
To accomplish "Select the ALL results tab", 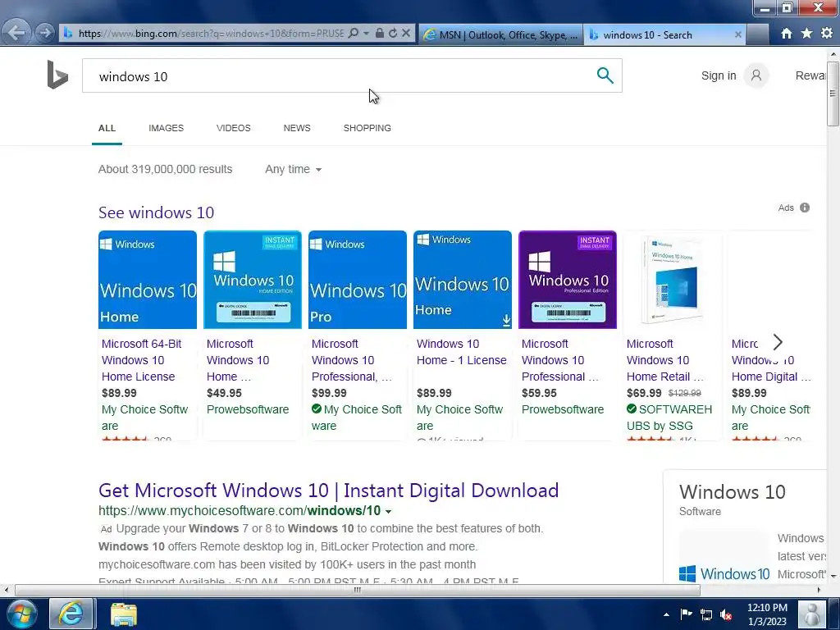I will (x=107, y=128).
